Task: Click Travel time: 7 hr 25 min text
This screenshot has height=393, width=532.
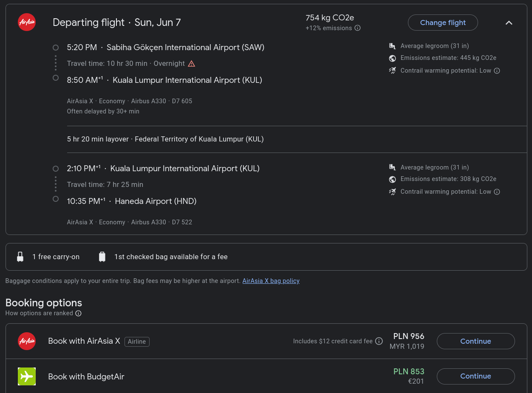Action: (x=105, y=184)
